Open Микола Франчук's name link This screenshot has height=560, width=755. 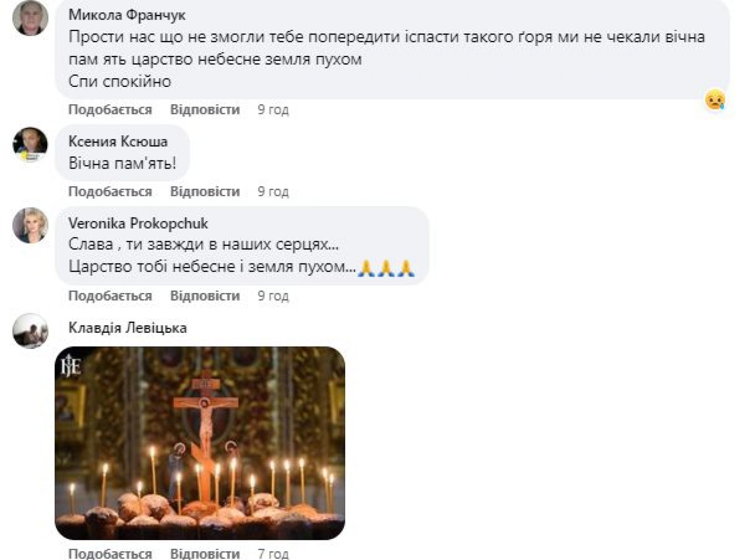127,15
